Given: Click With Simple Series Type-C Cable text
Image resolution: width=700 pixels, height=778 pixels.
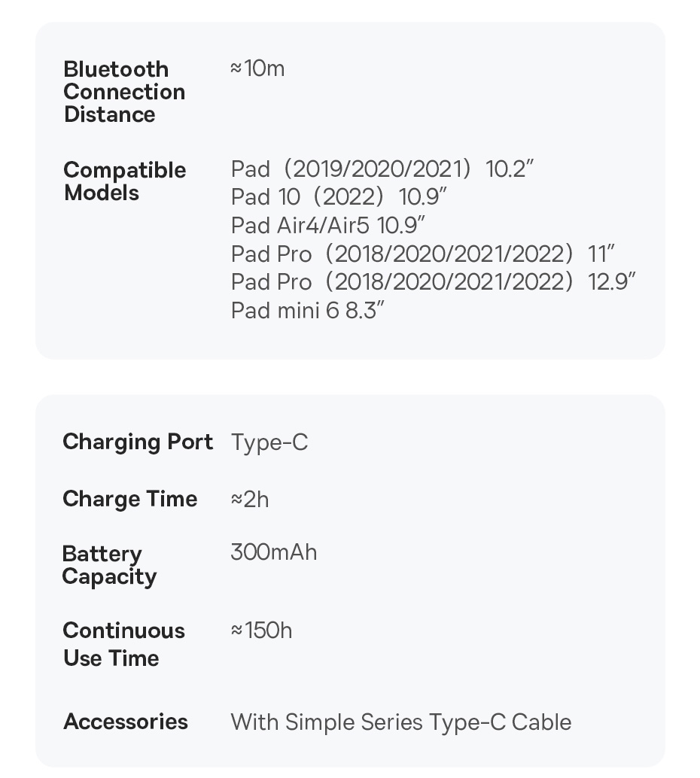Looking at the screenshot, I should pyautogui.click(x=401, y=722).
